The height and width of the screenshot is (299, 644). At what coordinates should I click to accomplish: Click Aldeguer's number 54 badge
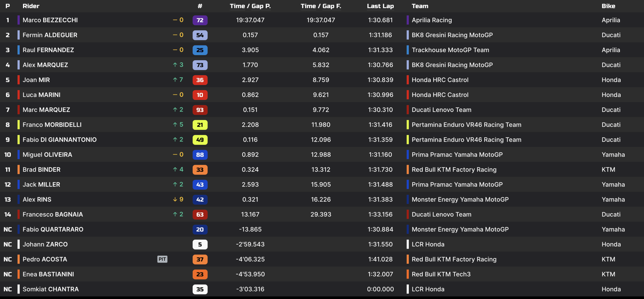[200, 35]
